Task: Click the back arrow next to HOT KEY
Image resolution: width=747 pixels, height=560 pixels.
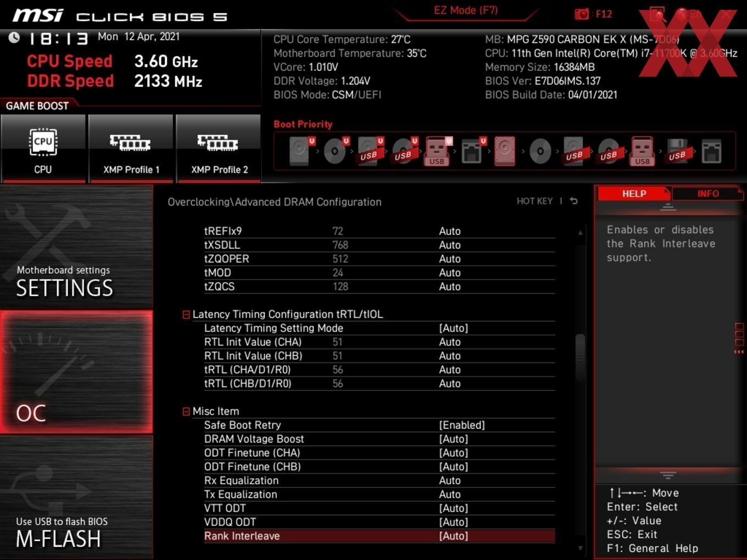Action: [573, 201]
